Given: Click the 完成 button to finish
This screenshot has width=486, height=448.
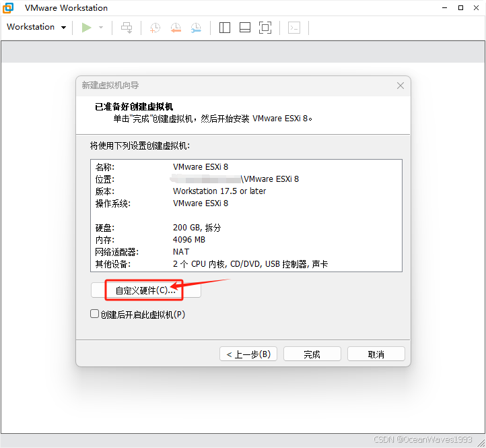Looking at the screenshot, I should coord(312,354).
